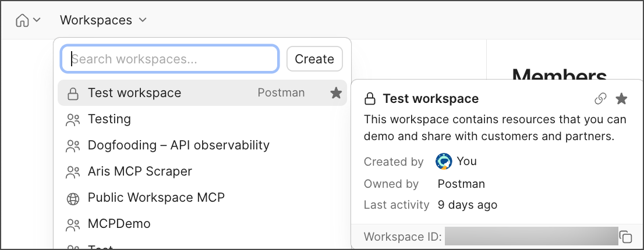Open the Public Workspace MCP entry
Viewport: 644px width, 250px height.
[x=156, y=198]
